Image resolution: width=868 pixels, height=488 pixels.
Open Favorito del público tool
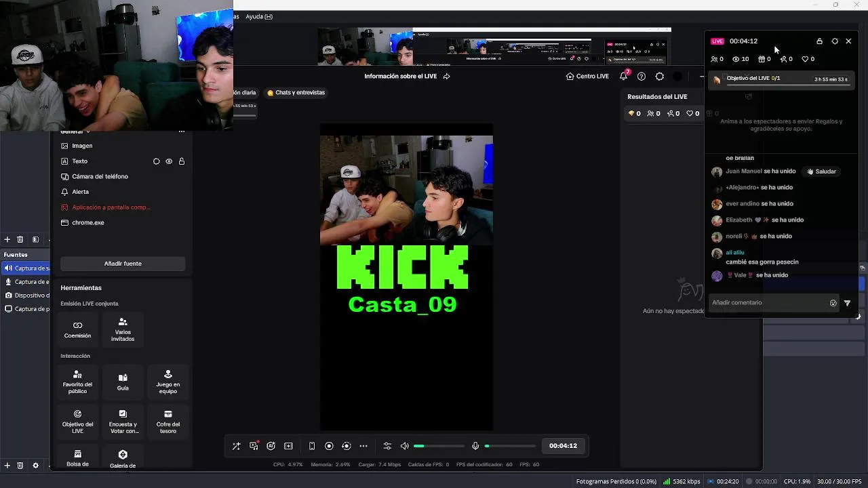[x=77, y=382]
